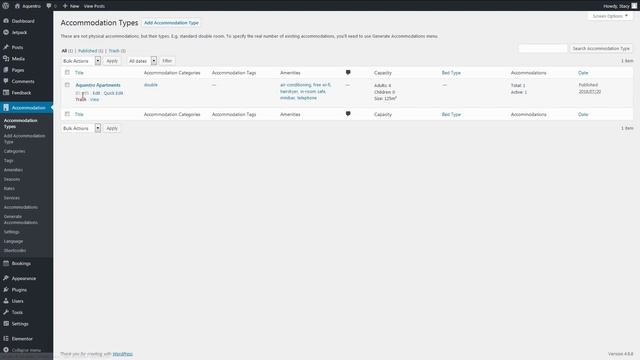
Task: Click the Search Accommodation Type button
Action: (x=601, y=49)
